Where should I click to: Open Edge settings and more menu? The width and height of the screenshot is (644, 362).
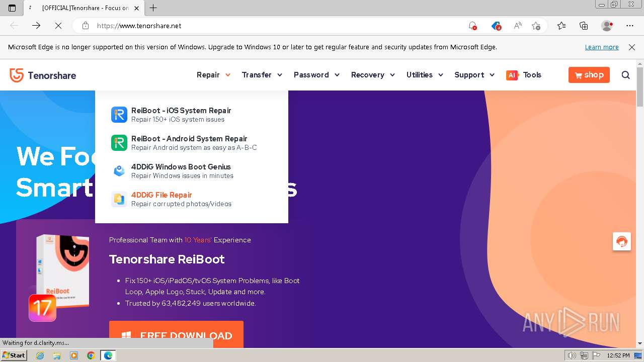pyautogui.click(x=630, y=26)
